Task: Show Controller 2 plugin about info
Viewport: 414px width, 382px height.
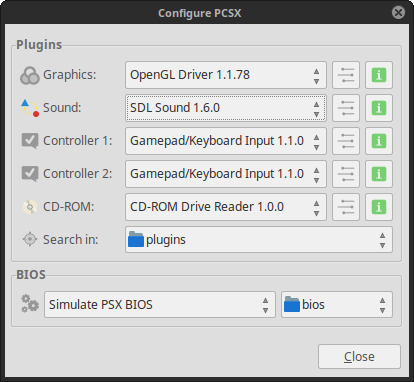Action: [379, 174]
